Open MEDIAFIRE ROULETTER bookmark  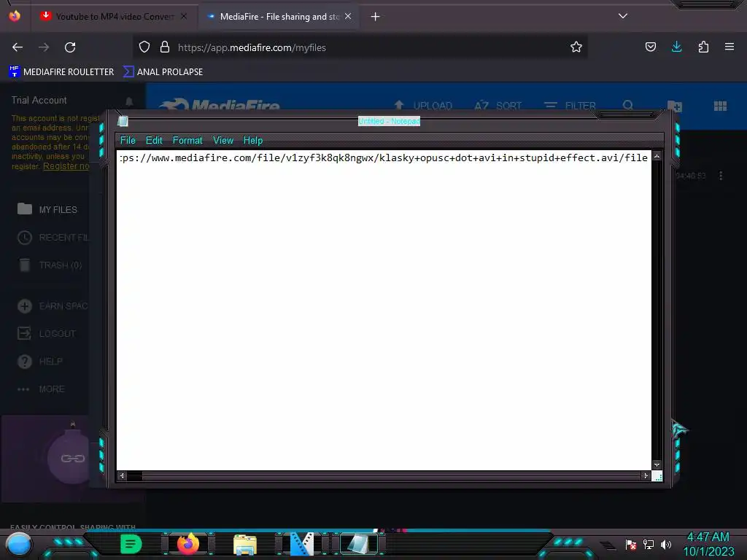point(61,72)
